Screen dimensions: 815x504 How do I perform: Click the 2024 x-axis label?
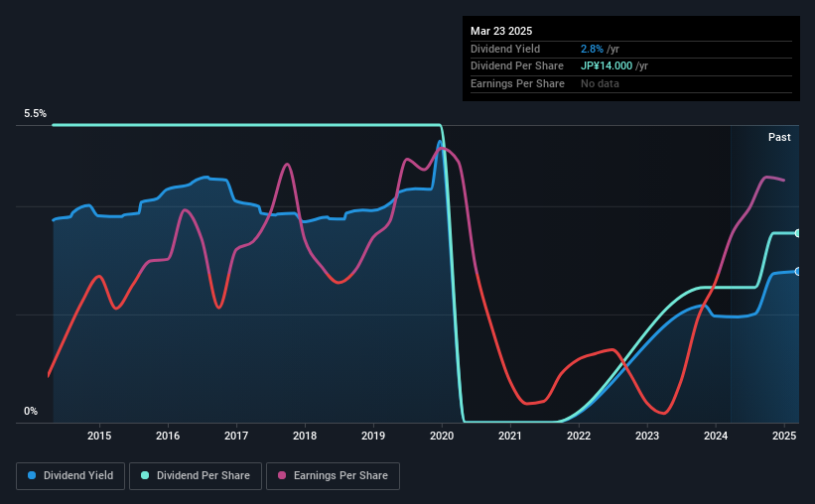(716, 436)
